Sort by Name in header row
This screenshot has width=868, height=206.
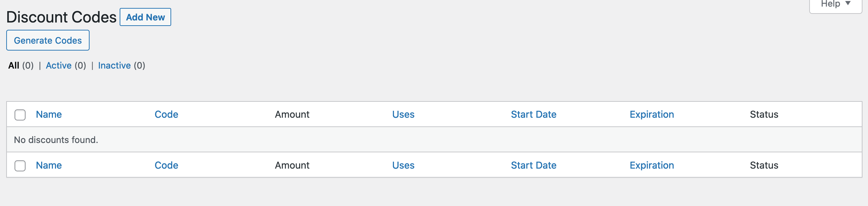pyautogui.click(x=49, y=115)
